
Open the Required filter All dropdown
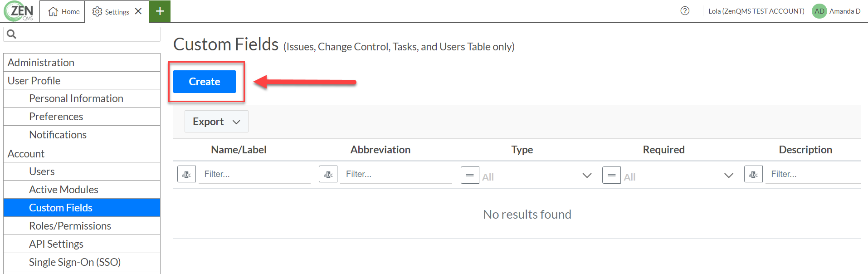tap(679, 176)
